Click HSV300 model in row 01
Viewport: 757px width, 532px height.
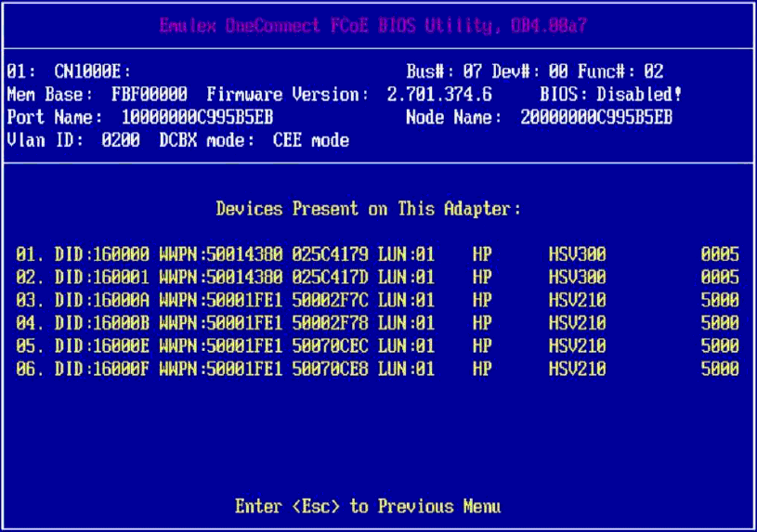pos(578,254)
